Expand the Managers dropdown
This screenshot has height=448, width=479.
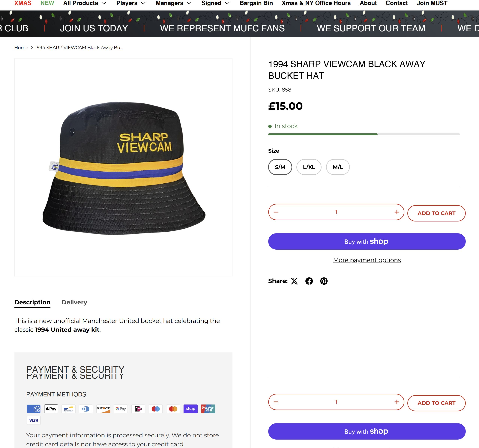173,3
